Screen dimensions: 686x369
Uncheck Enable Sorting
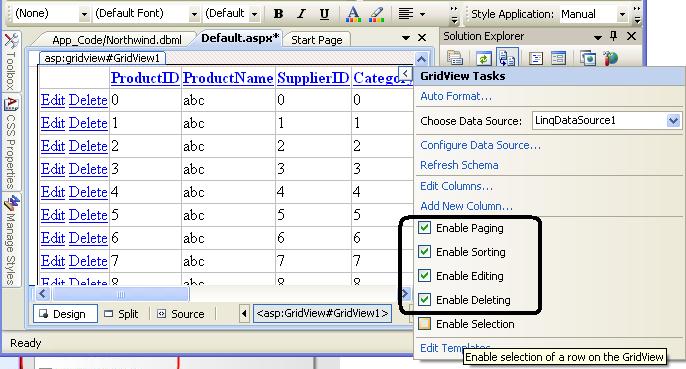pyautogui.click(x=424, y=252)
